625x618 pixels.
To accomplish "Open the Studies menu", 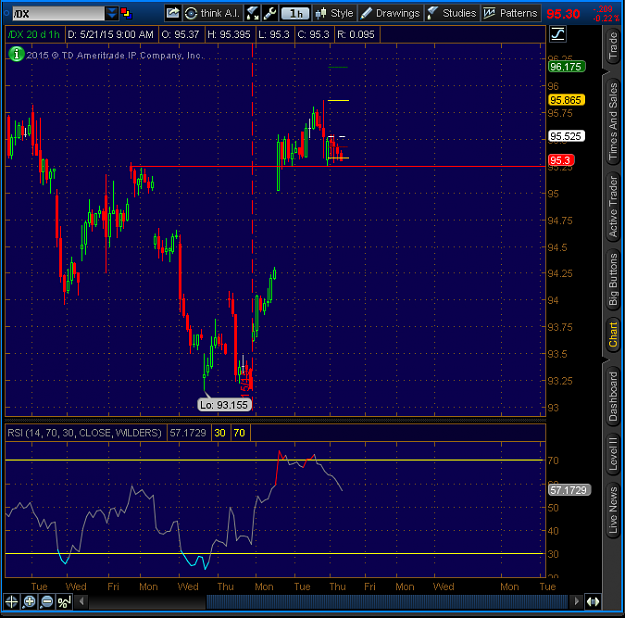I will coord(452,13).
